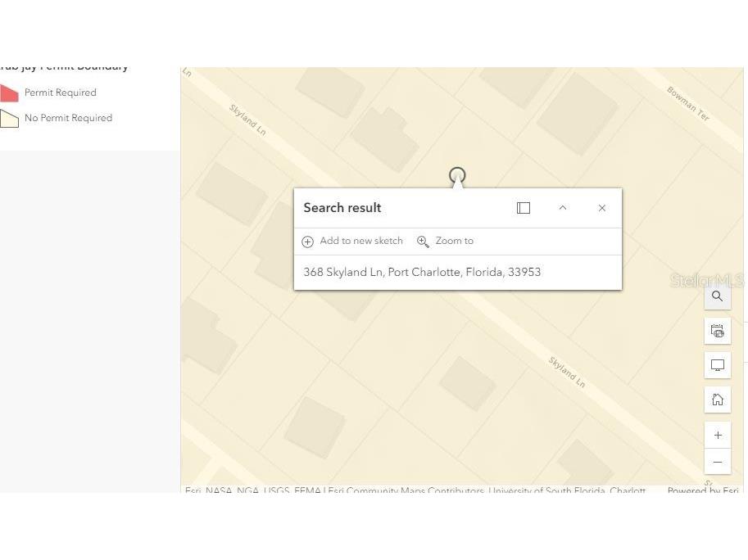The height and width of the screenshot is (560, 748).
Task: Zoom out on the map
Action: coord(717,461)
